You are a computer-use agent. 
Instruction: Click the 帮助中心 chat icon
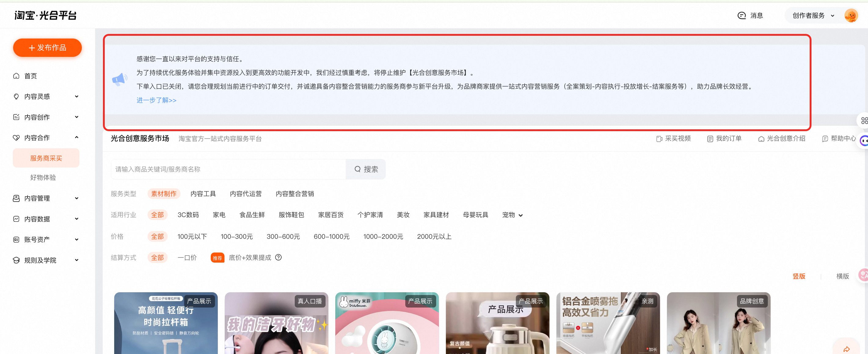(825, 139)
